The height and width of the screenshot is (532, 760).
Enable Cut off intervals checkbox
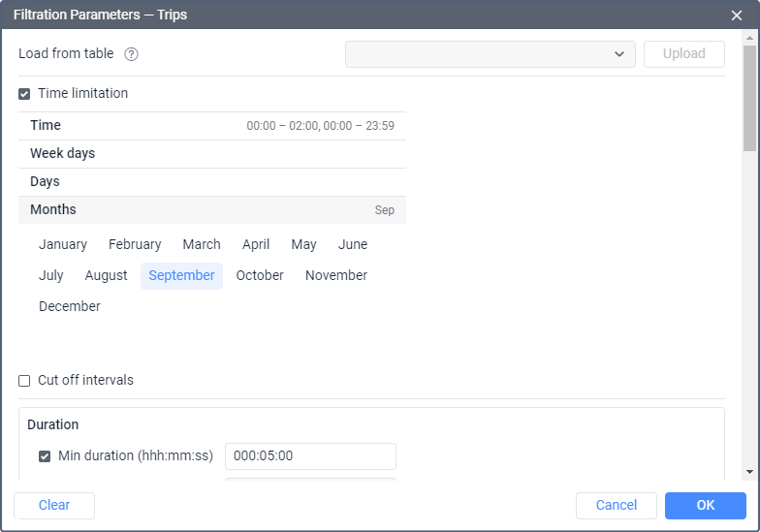coord(24,381)
